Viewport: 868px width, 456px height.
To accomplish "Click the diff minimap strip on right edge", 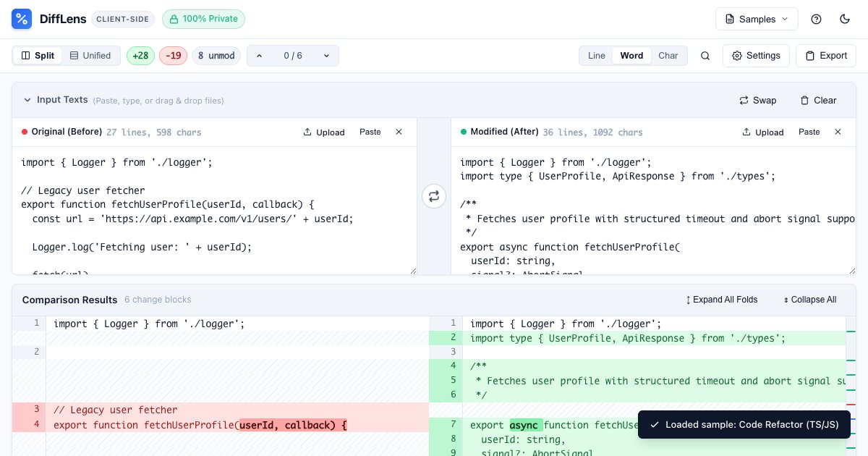I will [x=851, y=386].
